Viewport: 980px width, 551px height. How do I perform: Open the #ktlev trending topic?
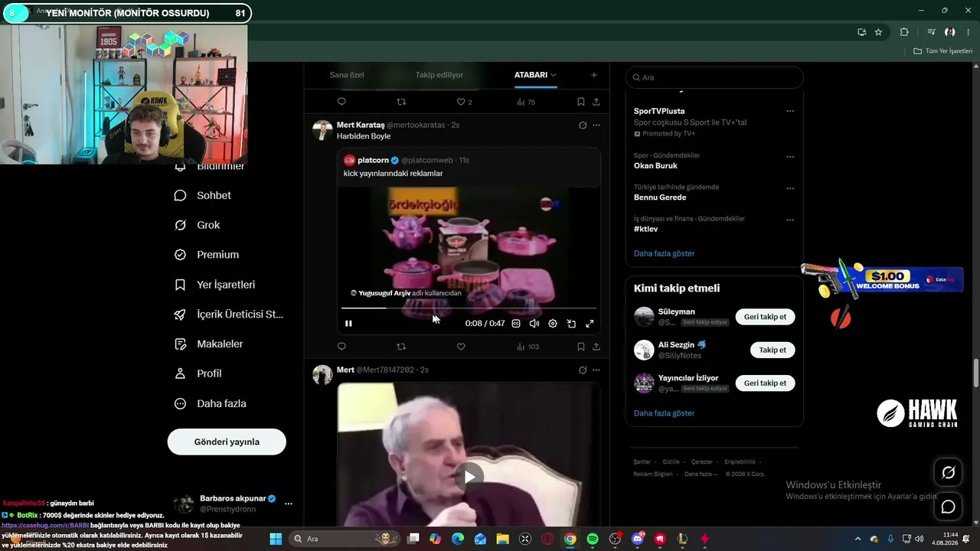click(645, 229)
